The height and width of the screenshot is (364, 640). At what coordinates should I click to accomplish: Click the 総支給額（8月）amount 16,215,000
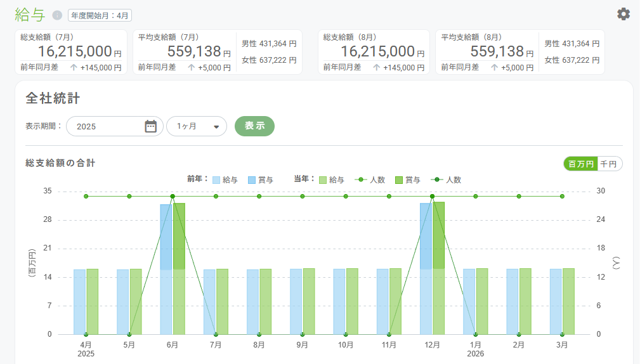coord(377,51)
